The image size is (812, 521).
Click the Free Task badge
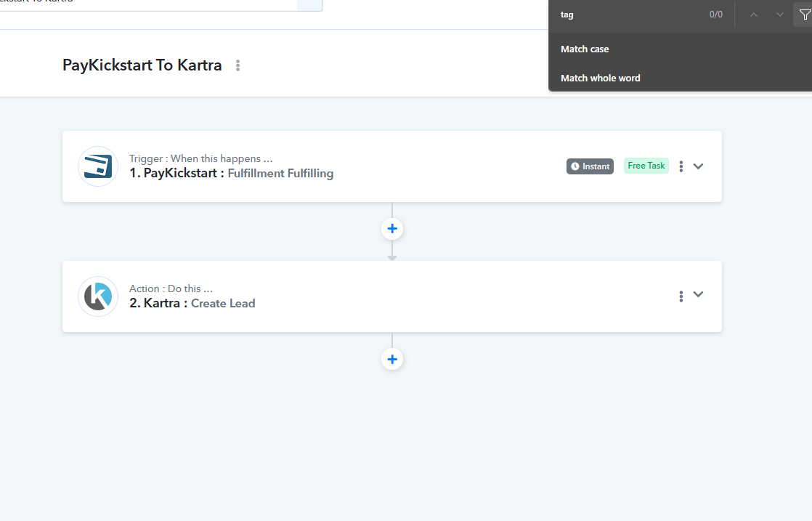646,166
